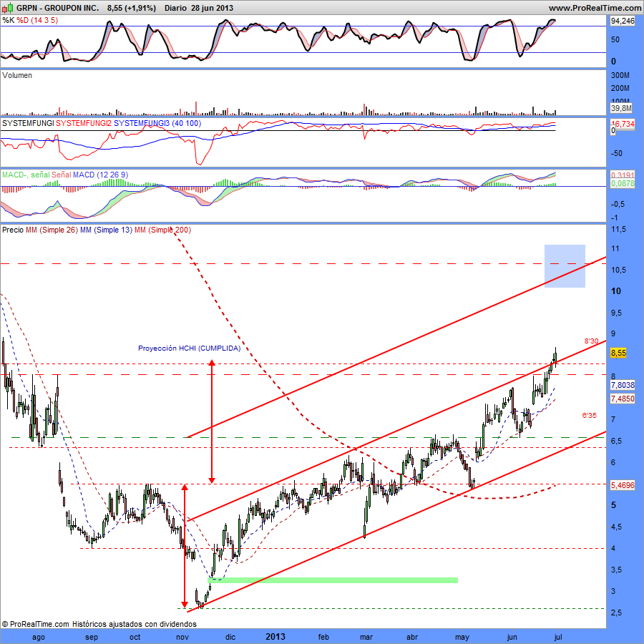Select the ago month on time axis
Screen dimensions: 644x644
38,638
